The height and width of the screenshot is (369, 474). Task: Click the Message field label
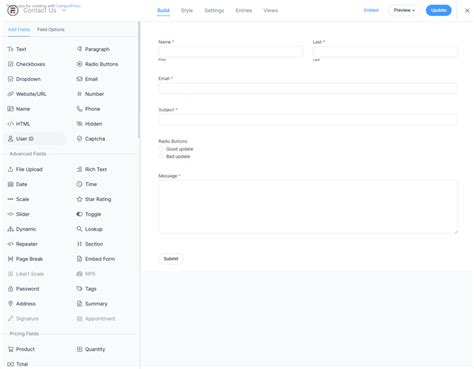(x=169, y=176)
